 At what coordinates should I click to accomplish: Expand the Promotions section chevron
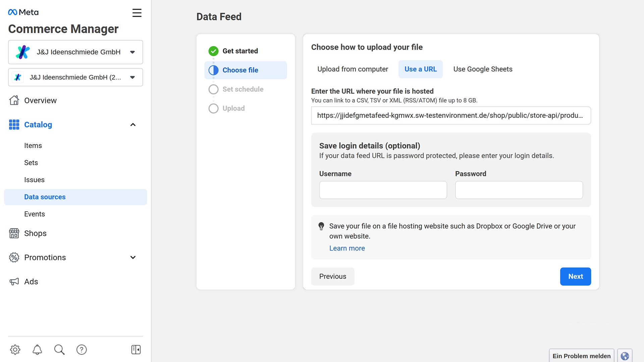[x=133, y=257]
